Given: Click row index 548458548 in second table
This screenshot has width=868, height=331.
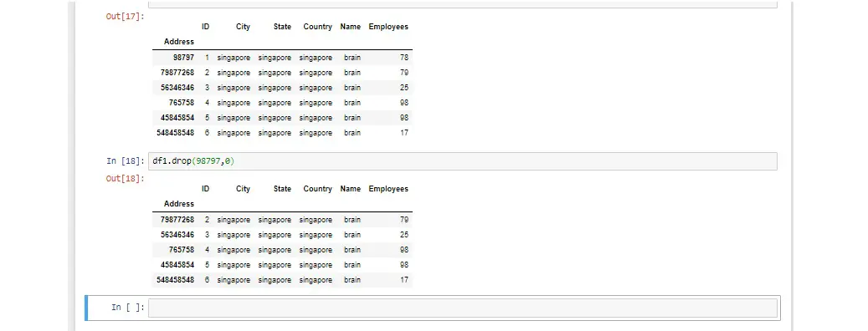Looking at the screenshot, I should (176, 280).
